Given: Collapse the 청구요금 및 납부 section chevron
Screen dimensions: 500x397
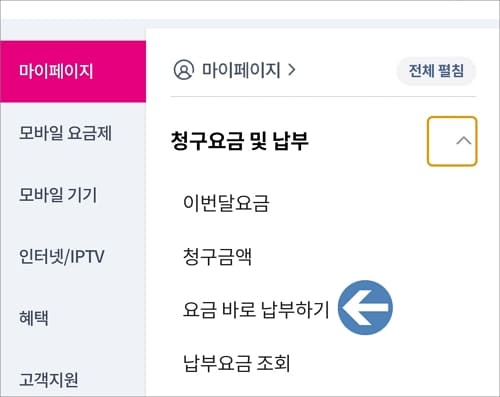Looking at the screenshot, I should pyautogui.click(x=464, y=141).
